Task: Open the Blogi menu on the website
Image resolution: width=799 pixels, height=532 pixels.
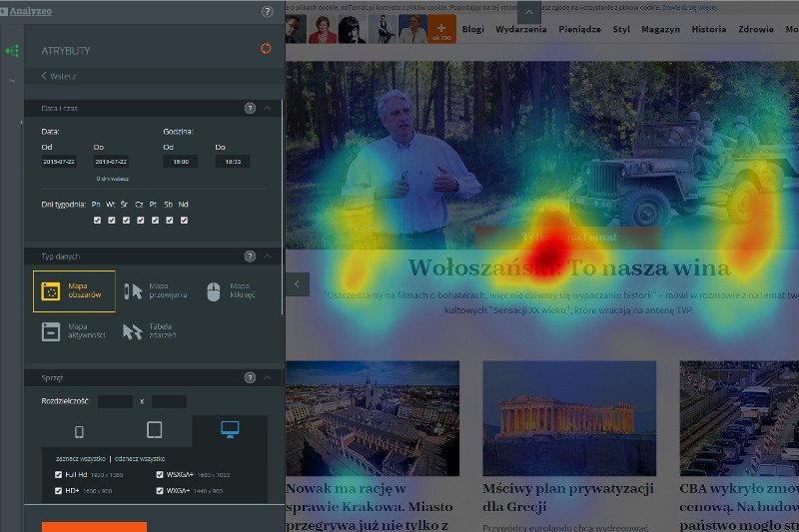Action: coord(472,29)
